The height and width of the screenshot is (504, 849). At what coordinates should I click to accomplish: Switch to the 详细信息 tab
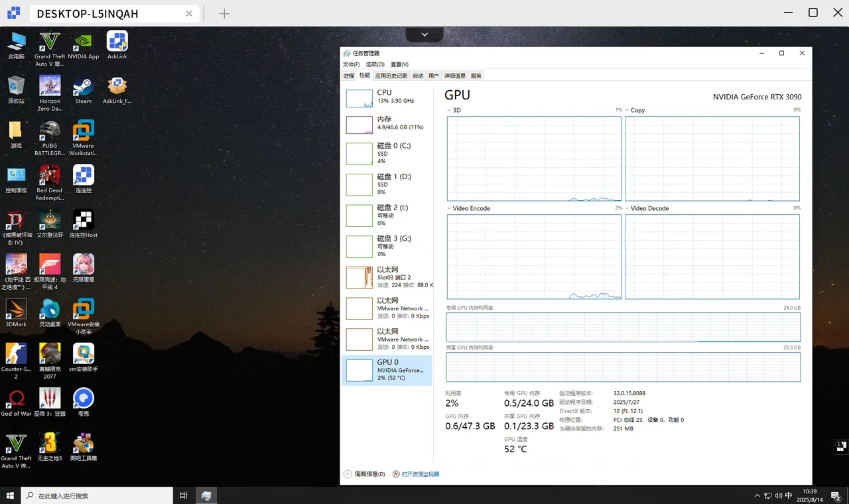(x=455, y=76)
